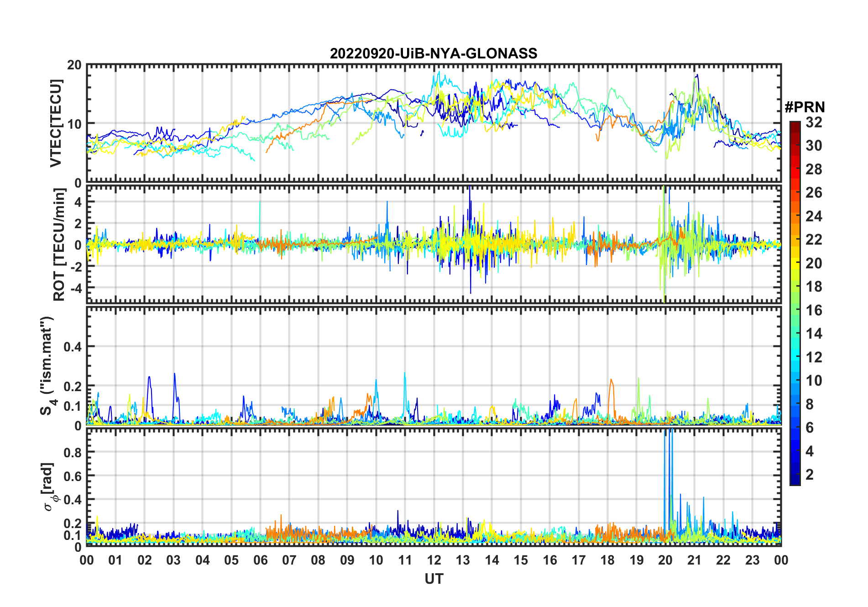
Task: Select the VTEC[TECU] y-axis label
Action: pos(56,123)
